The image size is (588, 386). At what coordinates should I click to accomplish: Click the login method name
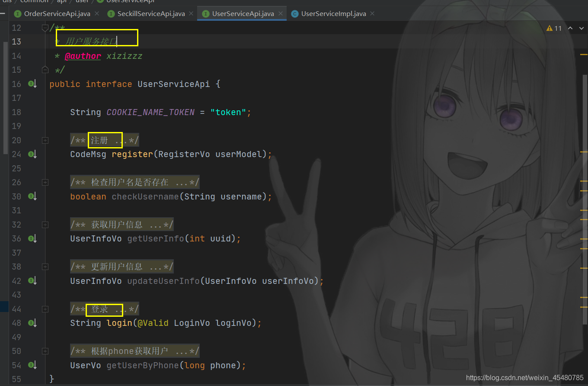coord(119,323)
